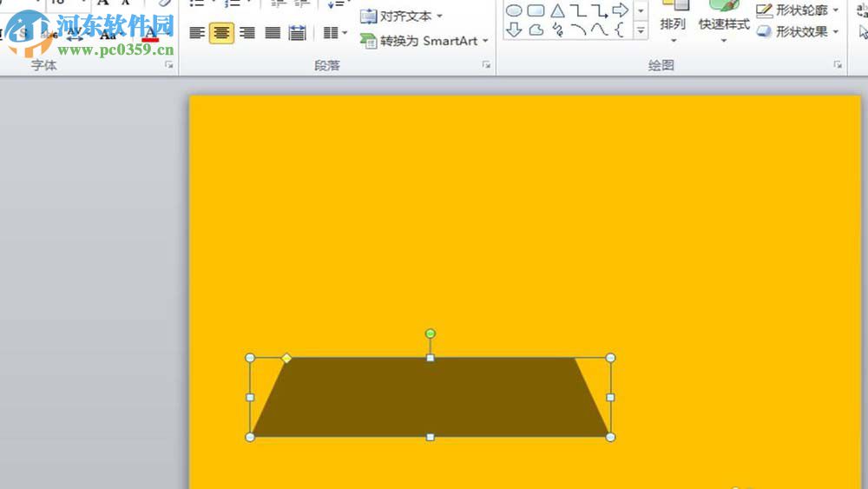Select the isosceles triangle shape
Viewport: 868px width, 489px height.
click(557, 10)
